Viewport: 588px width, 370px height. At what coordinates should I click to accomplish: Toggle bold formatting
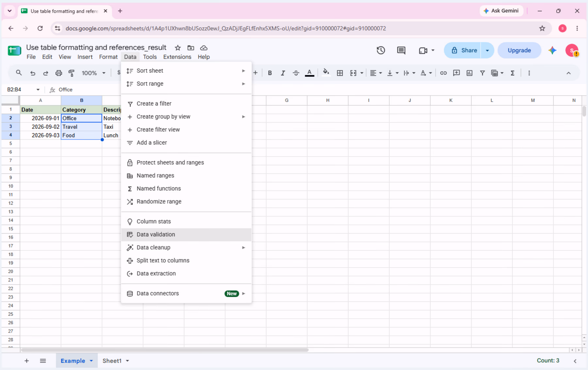(270, 73)
